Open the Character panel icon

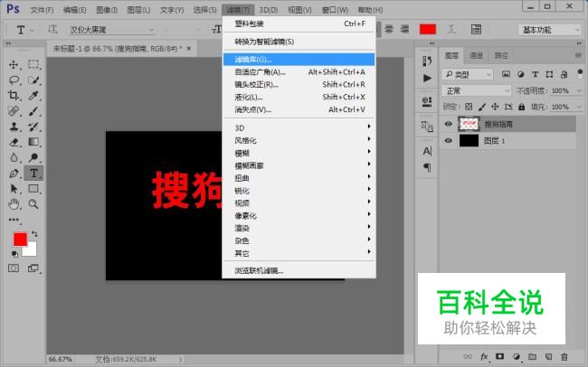427,151
